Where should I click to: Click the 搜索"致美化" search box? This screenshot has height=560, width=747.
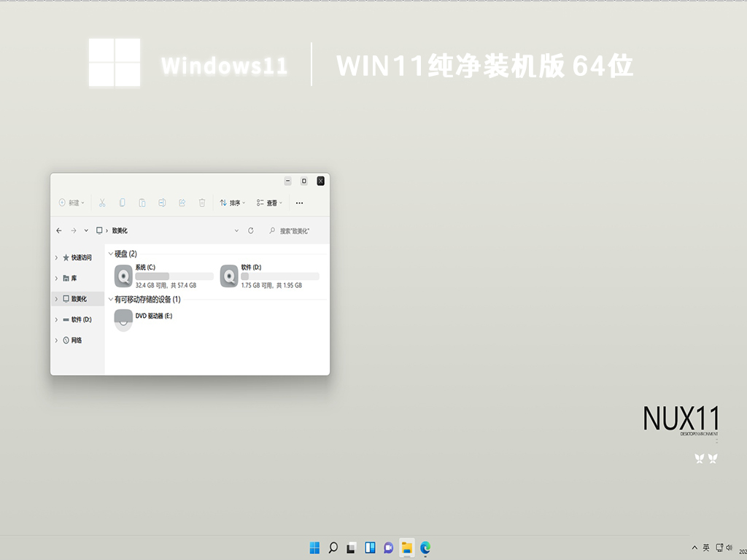click(295, 230)
